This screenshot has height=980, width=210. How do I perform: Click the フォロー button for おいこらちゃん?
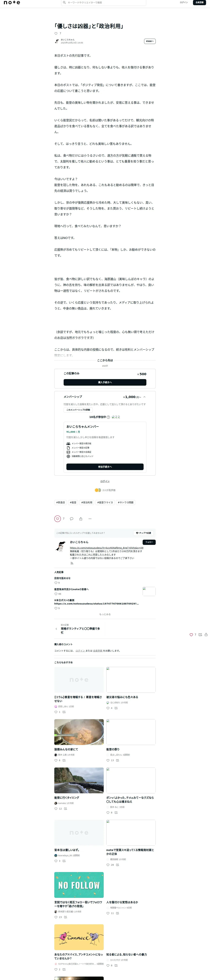click(x=149, y=542)
